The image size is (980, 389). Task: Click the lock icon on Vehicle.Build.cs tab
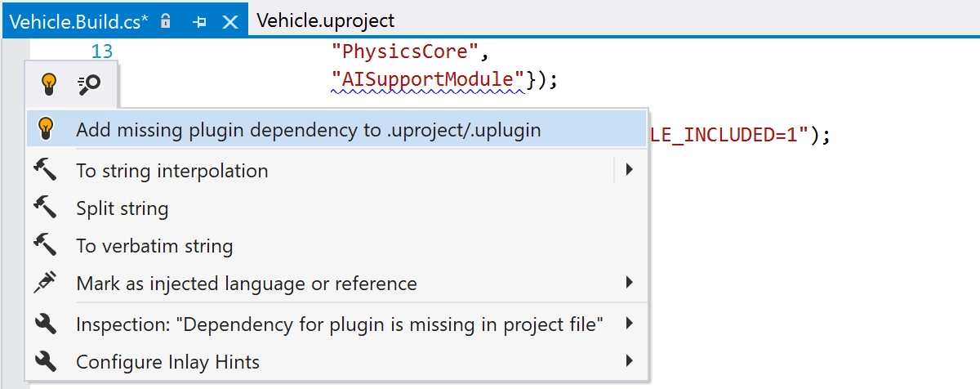point(166,20)
